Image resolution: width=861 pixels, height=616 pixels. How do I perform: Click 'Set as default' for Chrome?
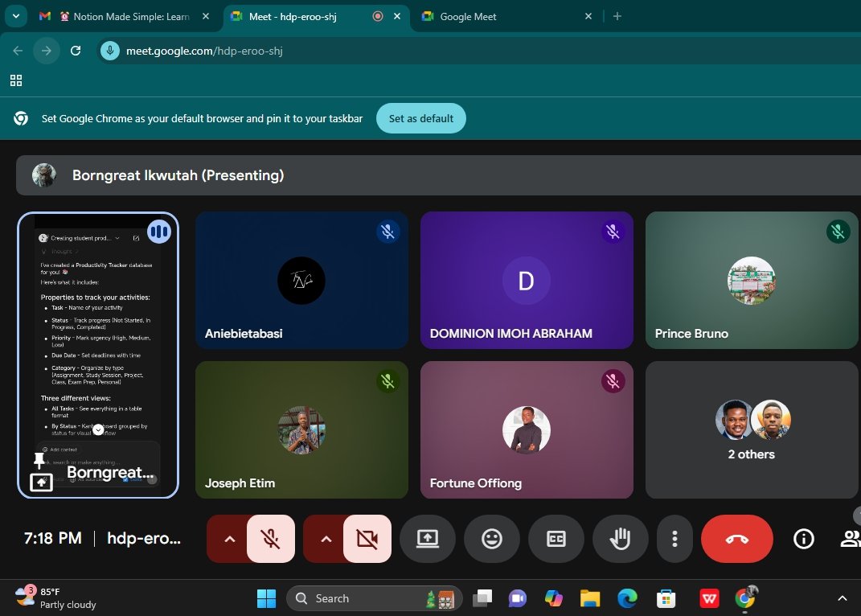click(420, 118)
